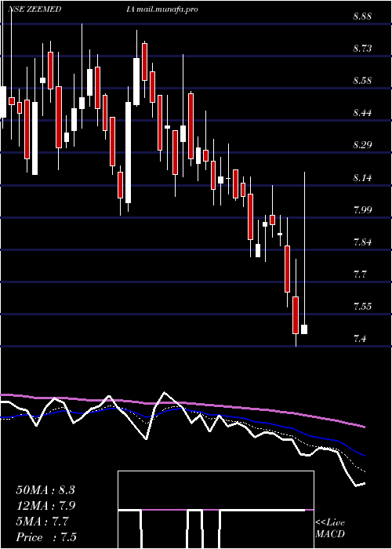This screenshot has width=392, height=549.
Task: Click the Price : 7.5 value
Action: 46,537
